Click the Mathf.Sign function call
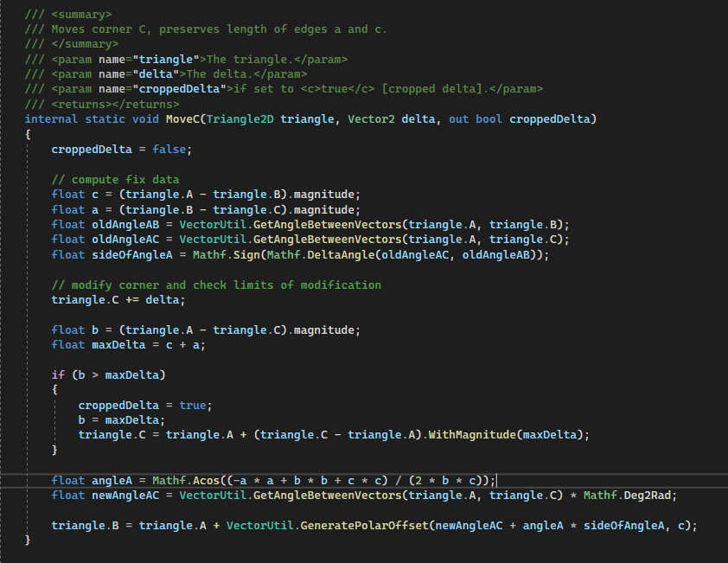Screen dimensions: 728x563 (x=230, y=254)
